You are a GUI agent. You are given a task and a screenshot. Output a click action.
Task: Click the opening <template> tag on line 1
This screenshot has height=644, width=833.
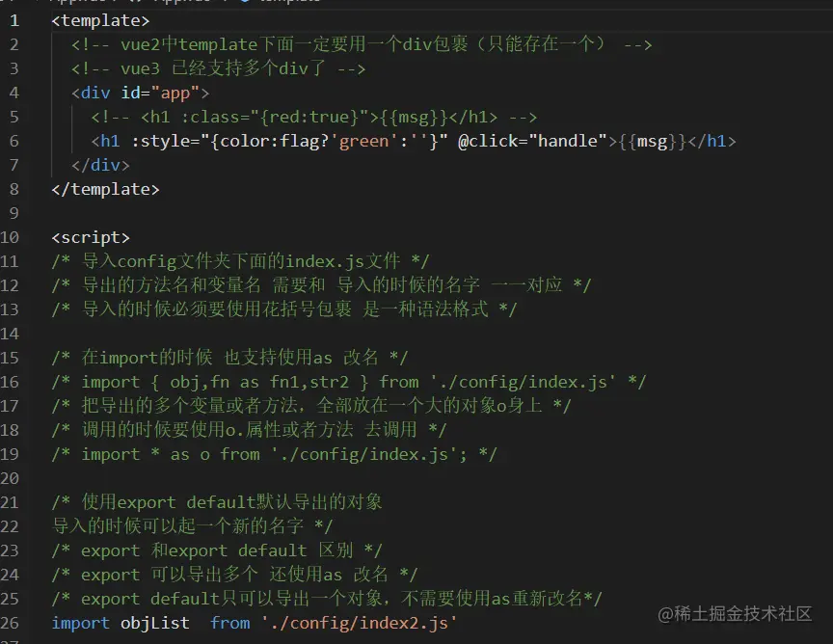[100, 20]
